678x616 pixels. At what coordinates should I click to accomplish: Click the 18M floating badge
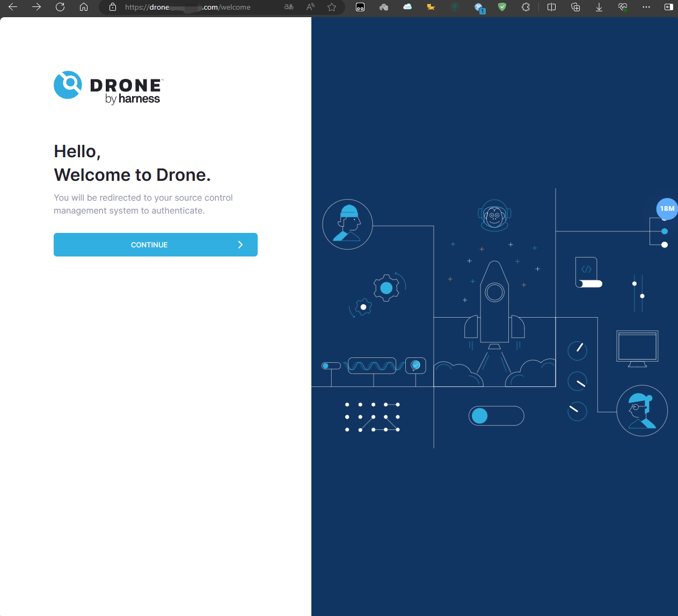667,209
